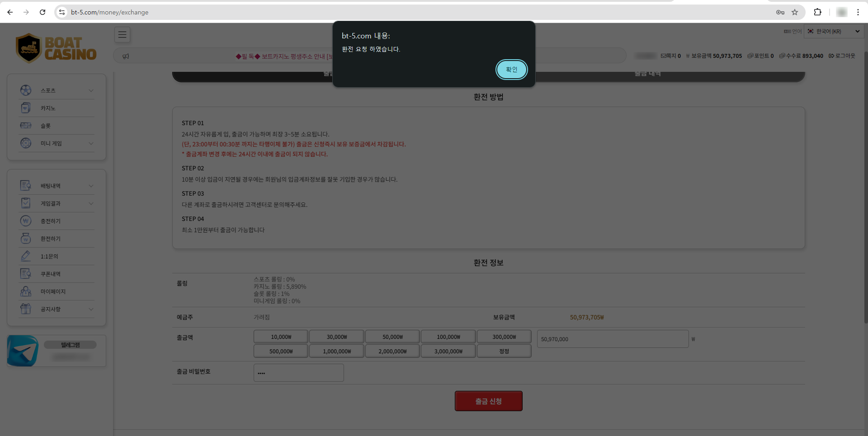Select the 100,000₩ amount button

pyautogui.click(x=448, y=337)
